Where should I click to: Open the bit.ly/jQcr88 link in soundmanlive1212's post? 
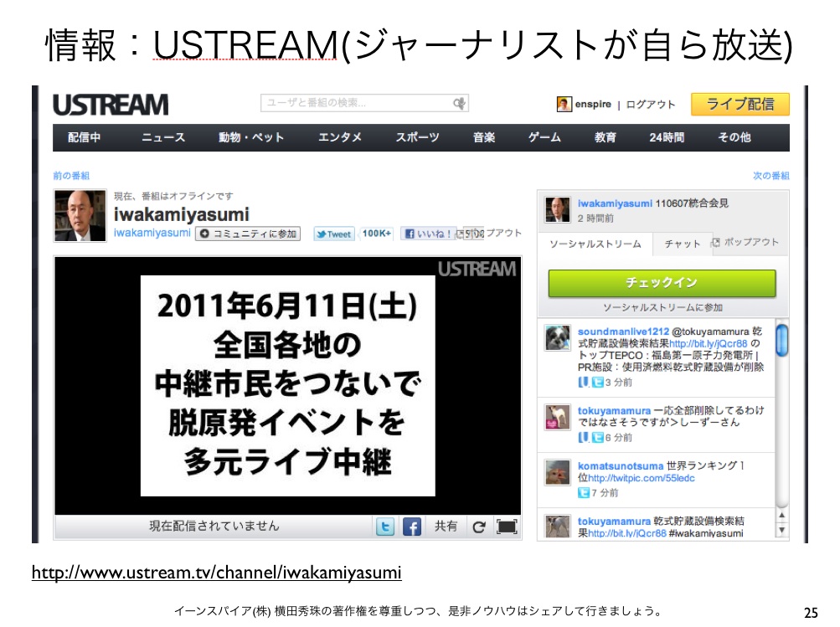(x=708, y=344)
